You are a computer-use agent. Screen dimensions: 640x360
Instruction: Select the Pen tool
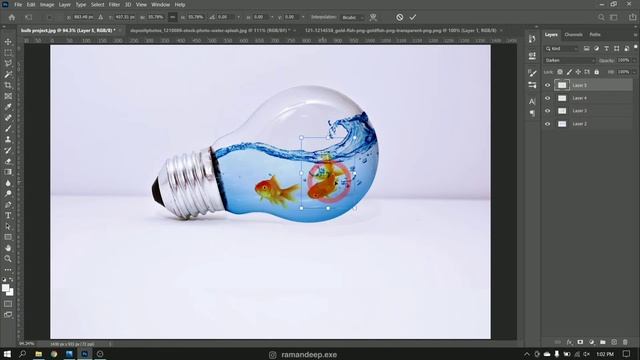(8, 204)
